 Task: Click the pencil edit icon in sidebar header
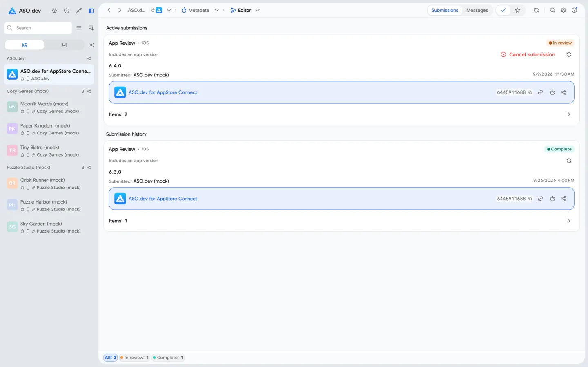(79, 11)
